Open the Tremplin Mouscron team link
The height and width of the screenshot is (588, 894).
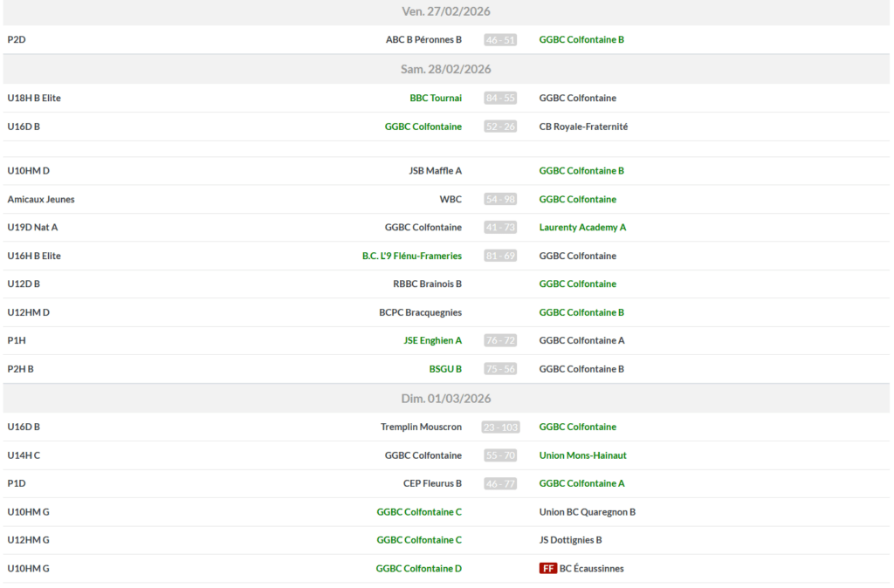tap(421, 427)
